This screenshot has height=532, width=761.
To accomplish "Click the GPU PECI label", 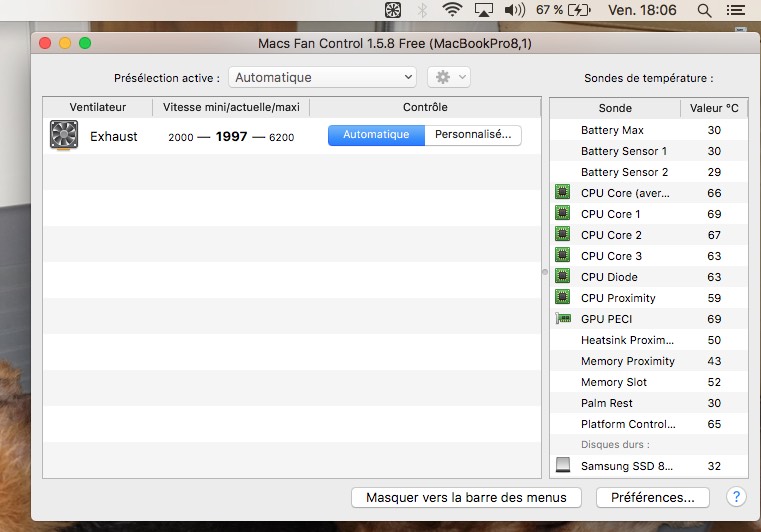I will point(606,319).
